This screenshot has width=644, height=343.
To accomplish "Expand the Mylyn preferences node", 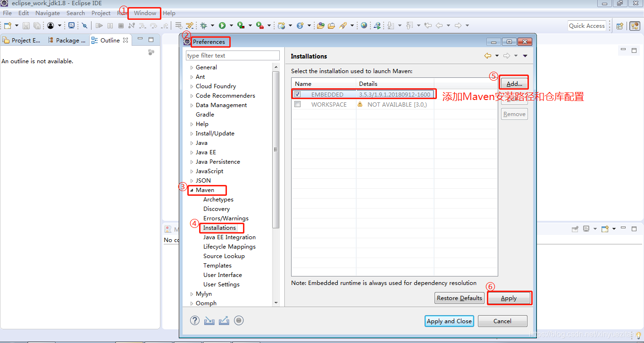I will point(192,294).
